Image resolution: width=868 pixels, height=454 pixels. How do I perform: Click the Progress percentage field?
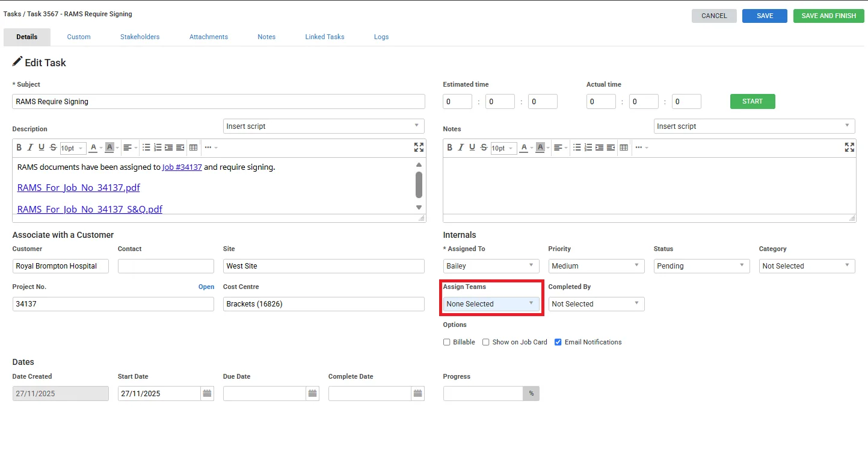[484, 393]
